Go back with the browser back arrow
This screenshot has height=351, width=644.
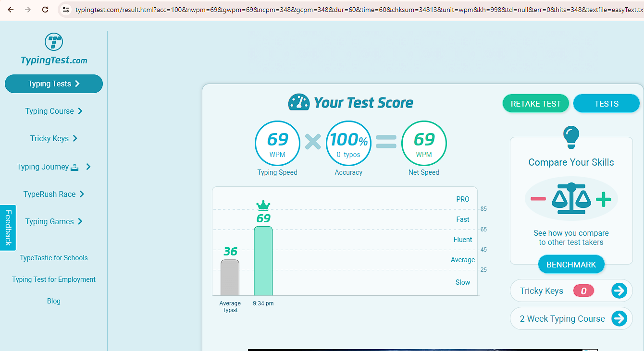(11, 10)
